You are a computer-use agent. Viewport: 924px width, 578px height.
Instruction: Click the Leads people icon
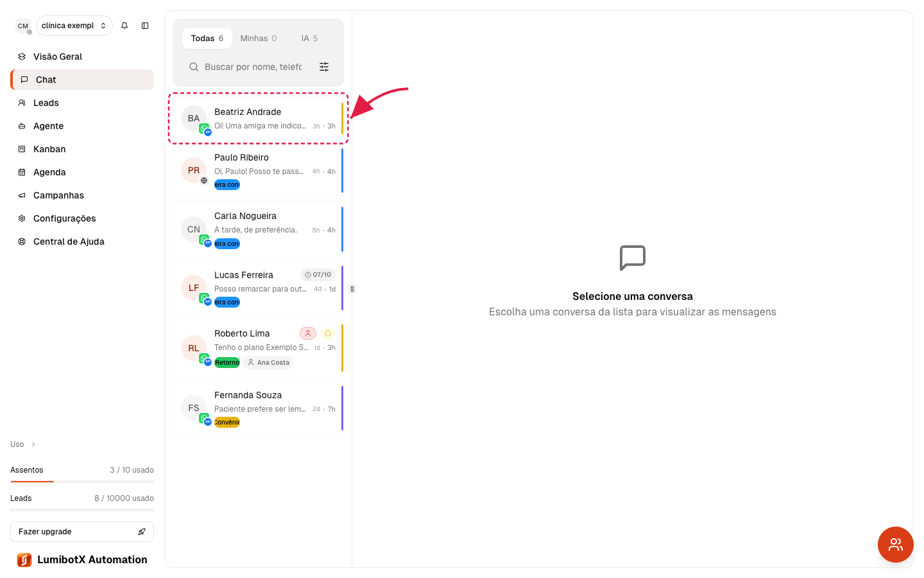tap(22, 103)
